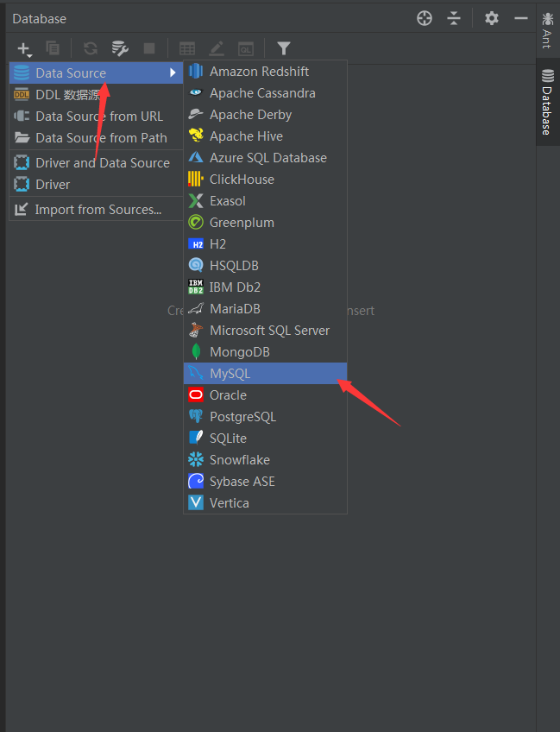Click Import from Sources...
This screenshot has width=560, height=732.
96,210
